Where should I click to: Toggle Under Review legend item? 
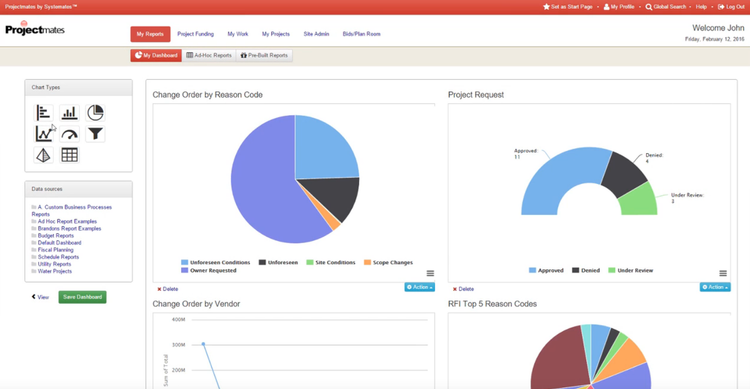pos(630,270)
